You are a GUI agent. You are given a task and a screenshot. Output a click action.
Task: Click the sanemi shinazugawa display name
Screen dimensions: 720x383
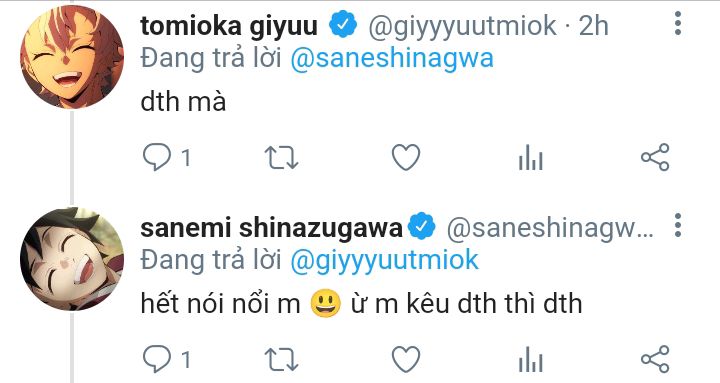[271, 227]
